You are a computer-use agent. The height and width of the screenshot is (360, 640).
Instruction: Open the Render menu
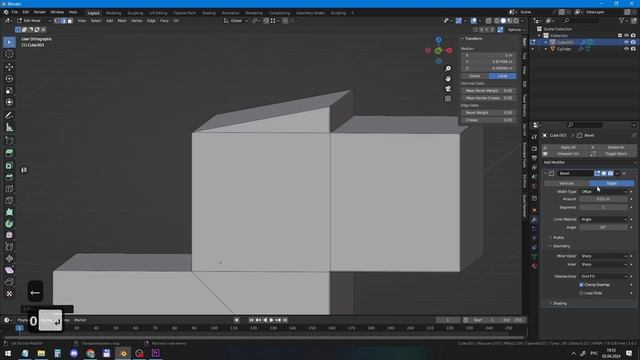[40, 12]
